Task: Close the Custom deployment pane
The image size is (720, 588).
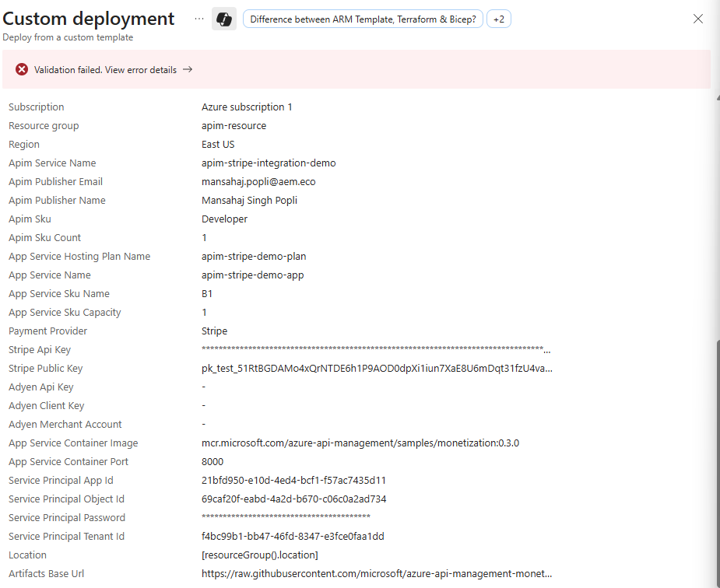Action: tap(698, 19)
